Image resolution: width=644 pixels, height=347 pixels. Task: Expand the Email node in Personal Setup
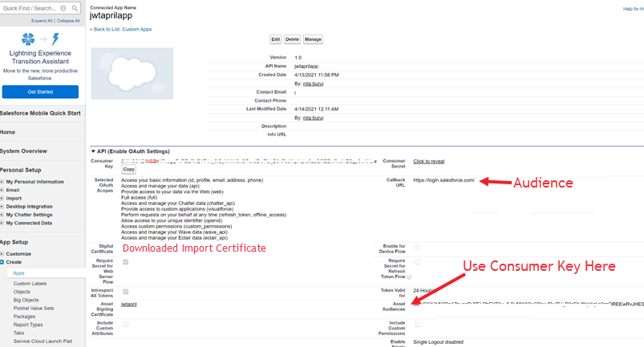(x=2, y=190)
